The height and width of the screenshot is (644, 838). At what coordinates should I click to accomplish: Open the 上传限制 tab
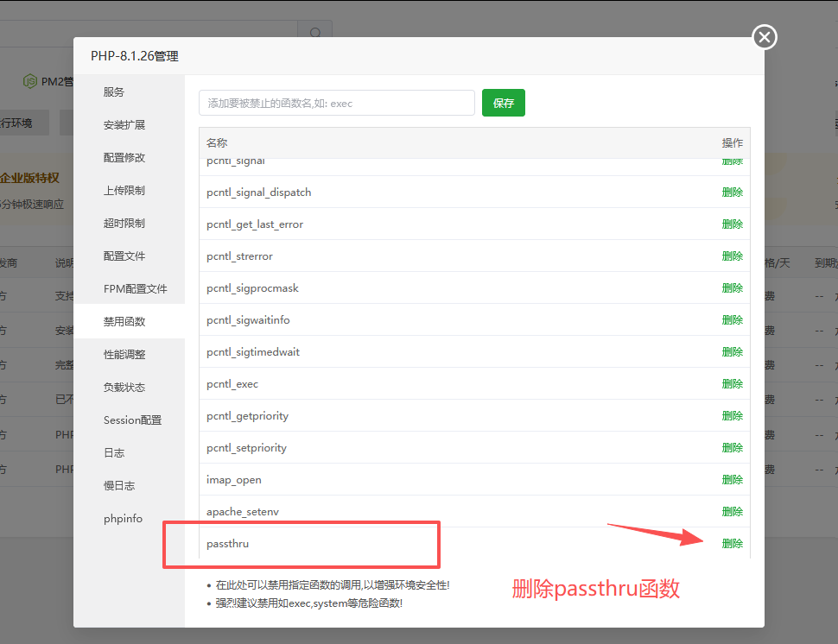tap(124, 190)
